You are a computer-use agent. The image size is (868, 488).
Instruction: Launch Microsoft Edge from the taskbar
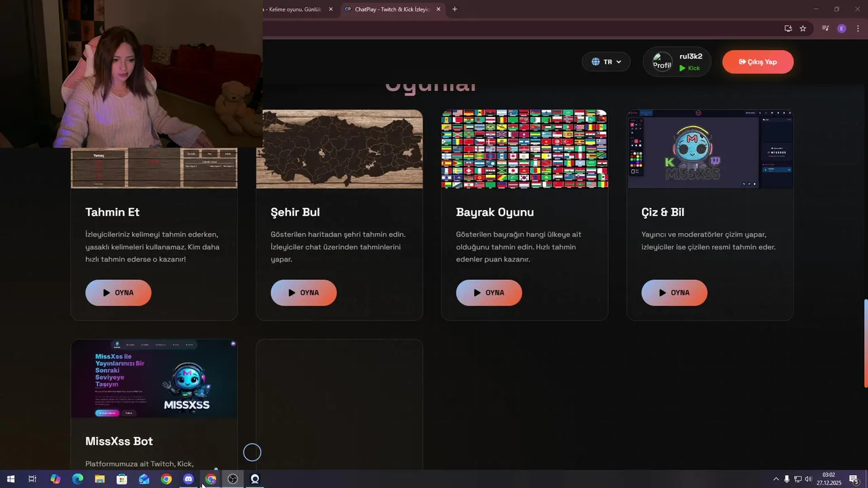coord(77,479)
